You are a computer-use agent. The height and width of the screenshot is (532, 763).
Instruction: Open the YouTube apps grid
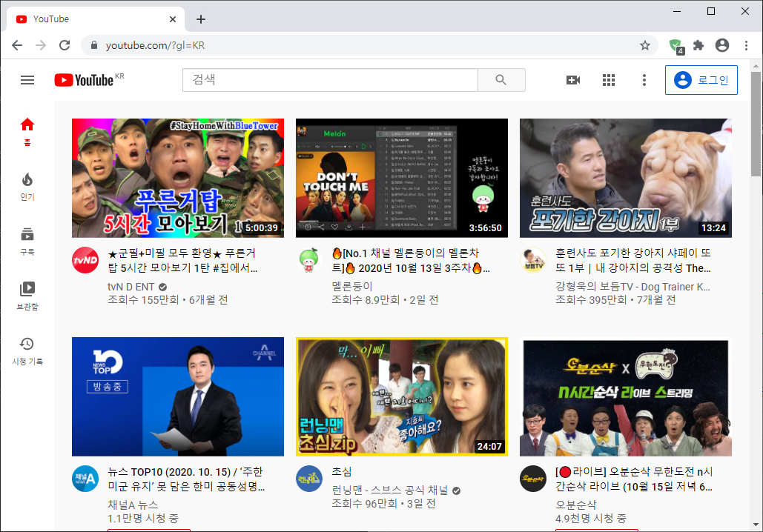point(609,80)
